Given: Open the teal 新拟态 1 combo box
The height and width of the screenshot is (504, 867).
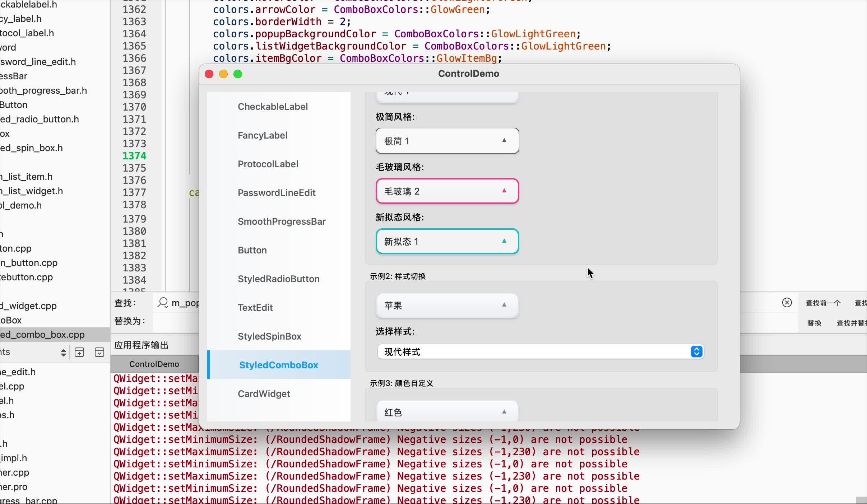Looking at the screenshot, I should 447,241.
